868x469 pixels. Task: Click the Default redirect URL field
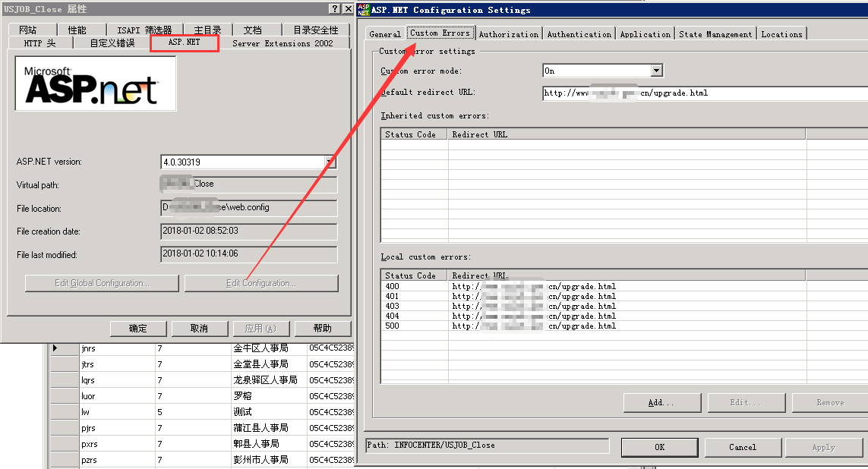705,93
